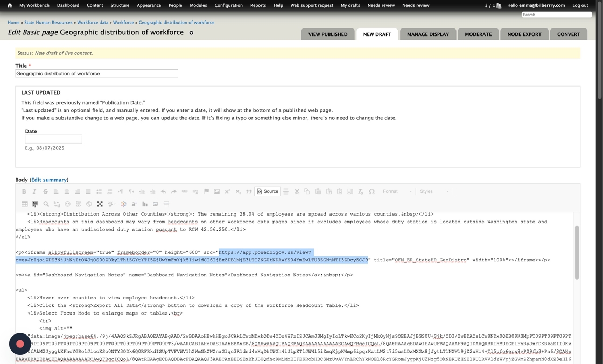Justify text in editor toolbar
This screenshot has width=603, height=364.
pos(88,191)
